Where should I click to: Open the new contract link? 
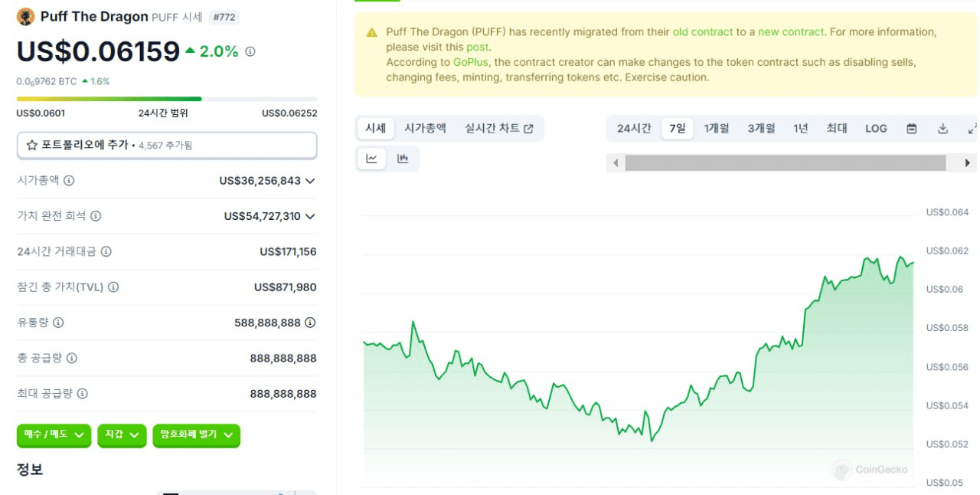(x=791, y=32)
